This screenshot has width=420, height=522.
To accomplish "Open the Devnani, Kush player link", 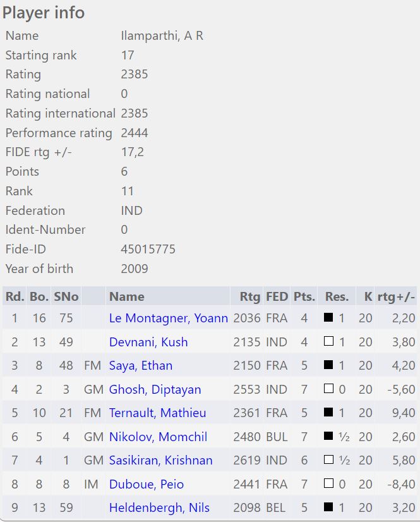I will [x=148, y=342].
